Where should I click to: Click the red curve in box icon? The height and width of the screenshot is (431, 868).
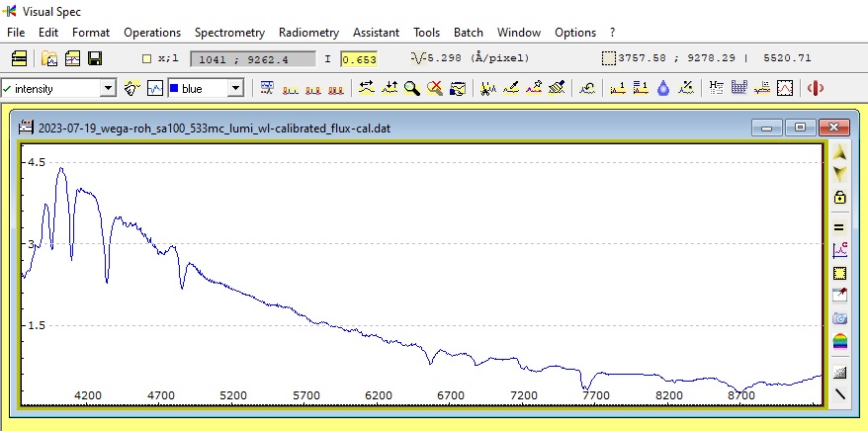(785, 88)
